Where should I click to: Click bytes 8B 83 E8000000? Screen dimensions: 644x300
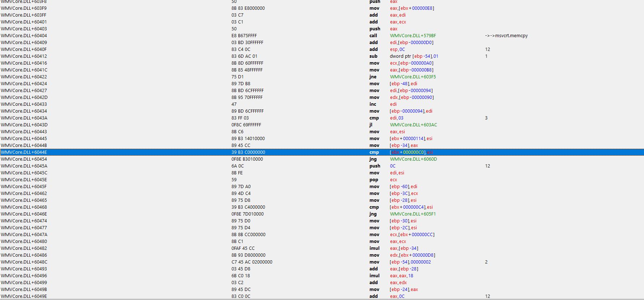coord(248,8)
